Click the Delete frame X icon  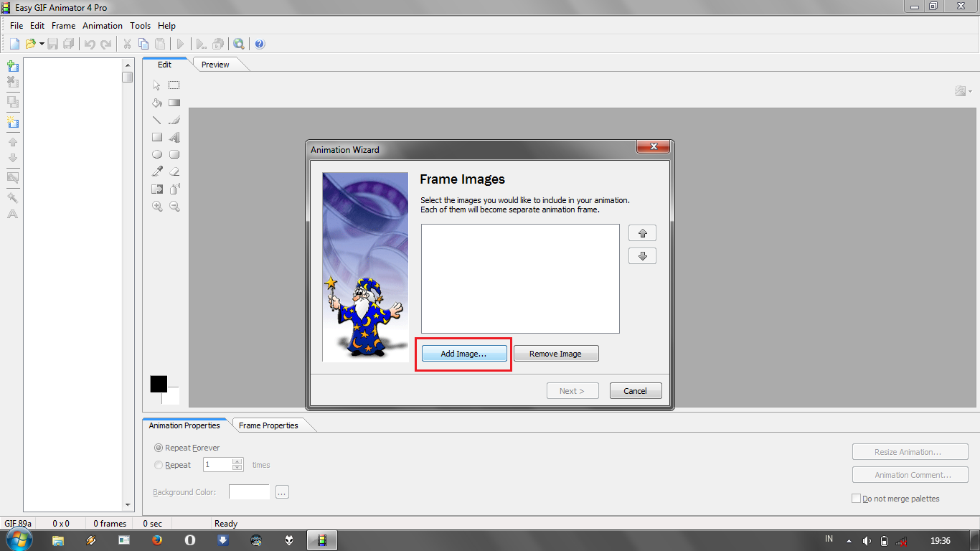coord(12,83)
